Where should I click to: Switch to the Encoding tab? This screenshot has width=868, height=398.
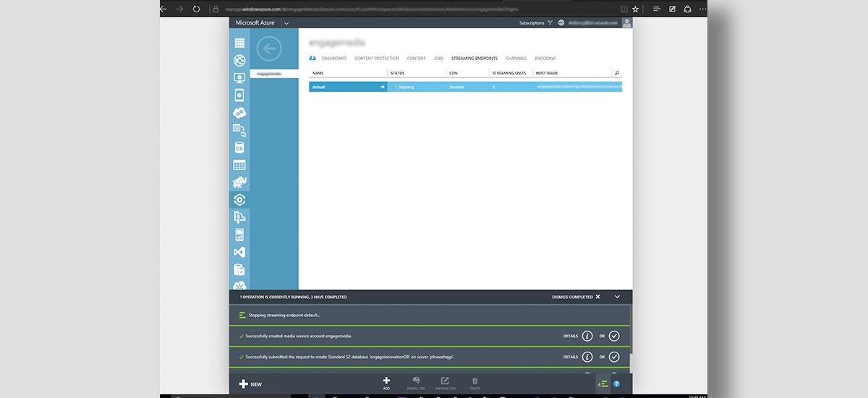pos(545,58)
